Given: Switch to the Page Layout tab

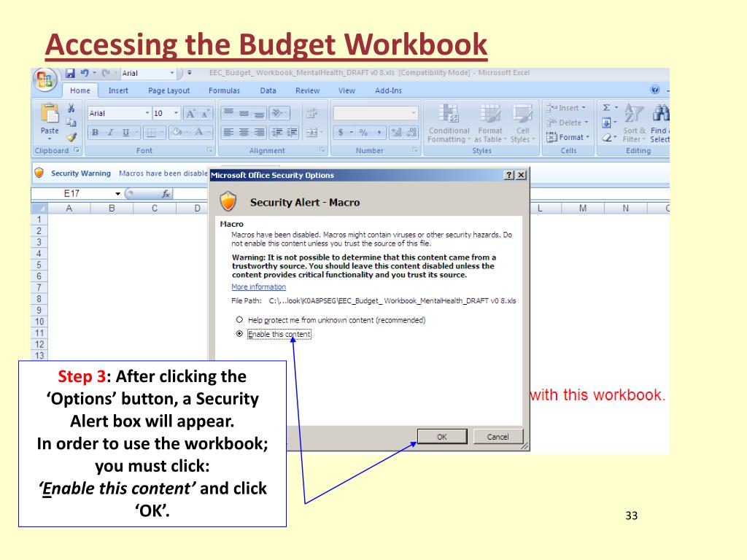Looking at the screenshot, I should point(169,90).
